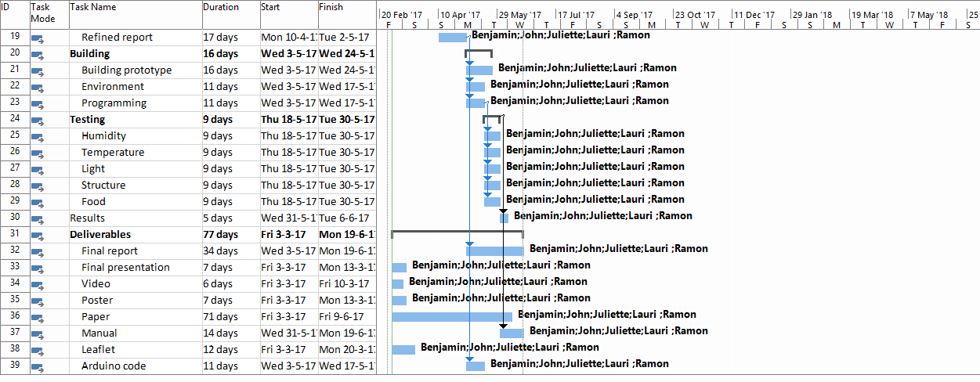The width and height of the screenshot is (980, 382).
Task: Click the Final report Gantt bar
Action: pyautogui.click(x=494, y=251)
